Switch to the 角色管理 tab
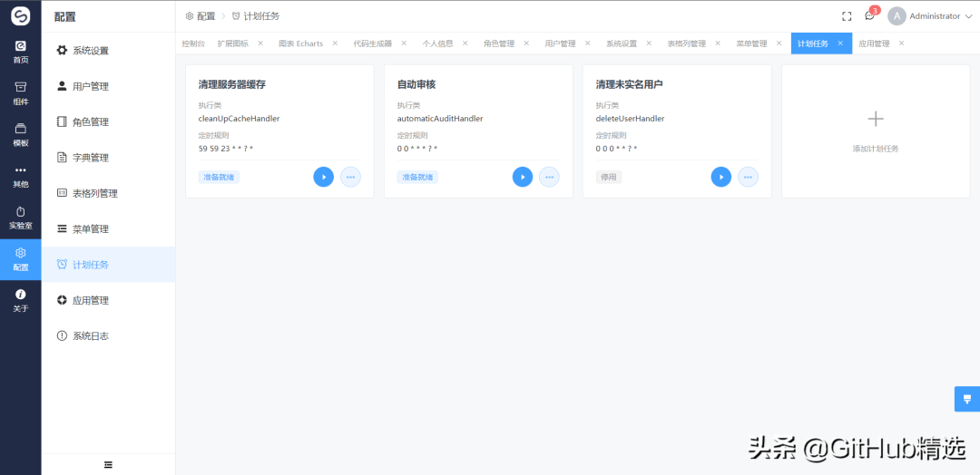 point(499,44)
